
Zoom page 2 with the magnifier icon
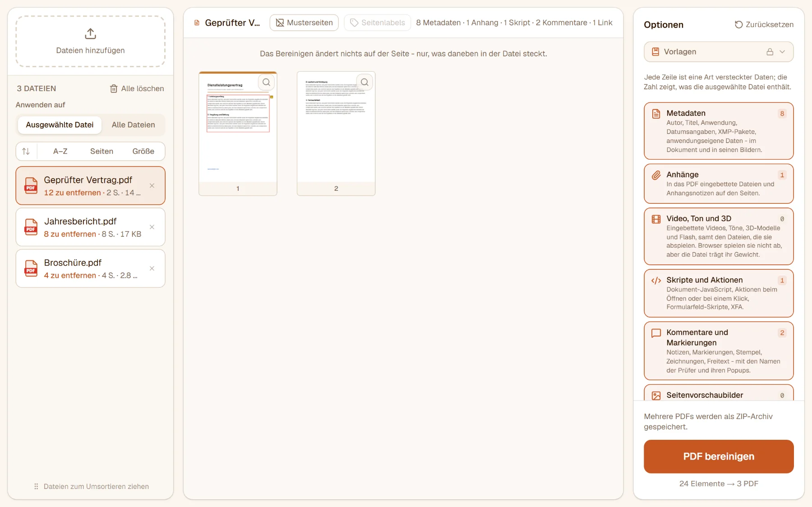[364, 82]
